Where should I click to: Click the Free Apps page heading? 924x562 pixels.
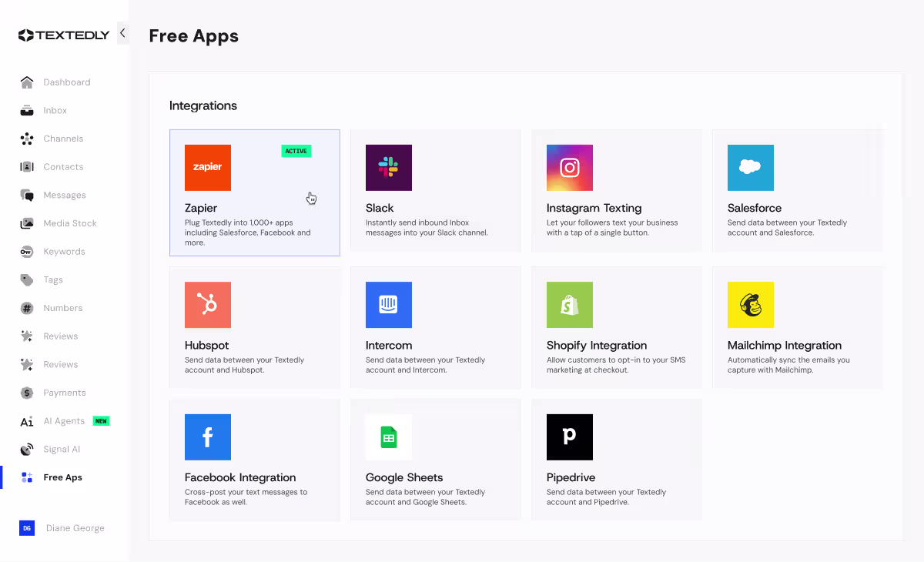pos(194,36)
